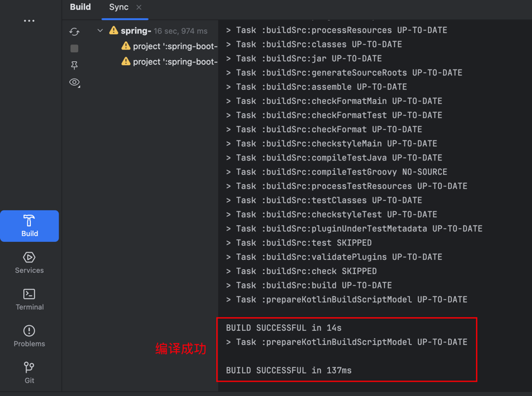Open the Services tool window
Viewport: 532px width, 396px height.
click(29, 262)
